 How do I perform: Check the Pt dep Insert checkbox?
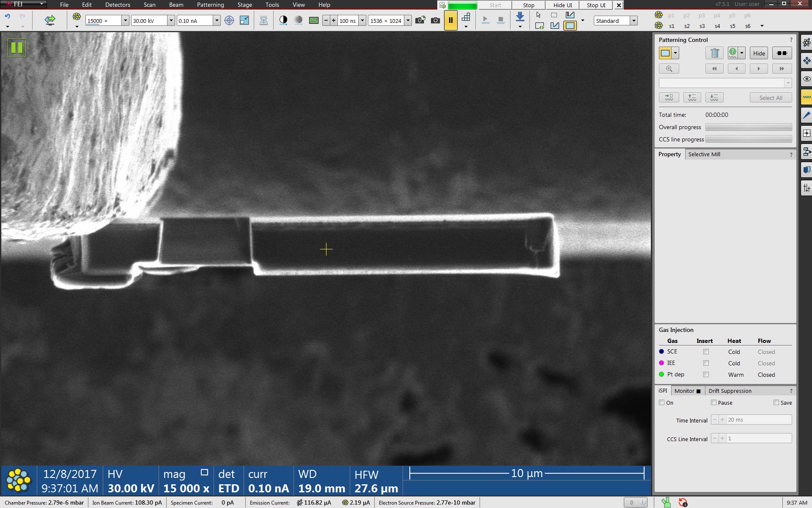(x=706, y=375)
